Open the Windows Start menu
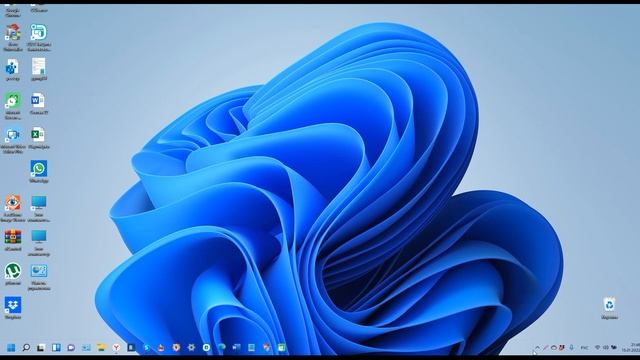The image size is (640, 360). tap(11, 347)
